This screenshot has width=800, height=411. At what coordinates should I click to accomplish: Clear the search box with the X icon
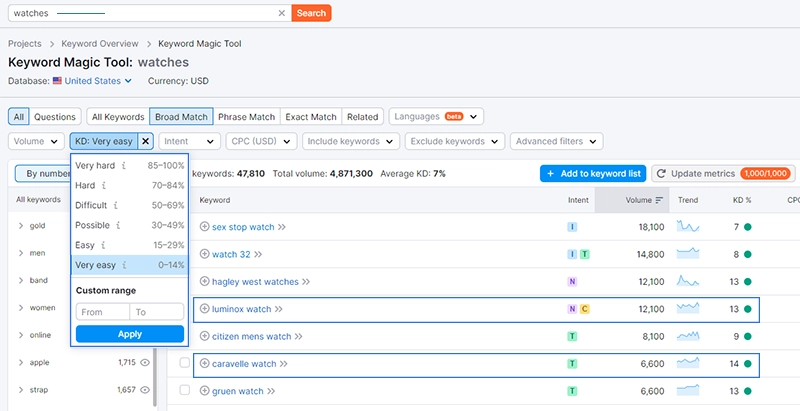tap(281, 13)
